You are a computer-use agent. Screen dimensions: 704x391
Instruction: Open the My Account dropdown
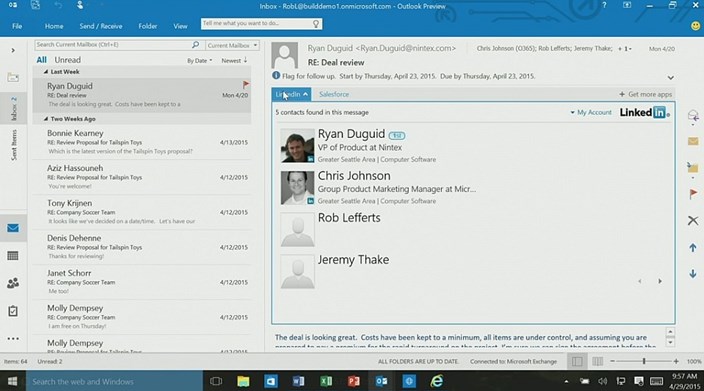[591, 112]
